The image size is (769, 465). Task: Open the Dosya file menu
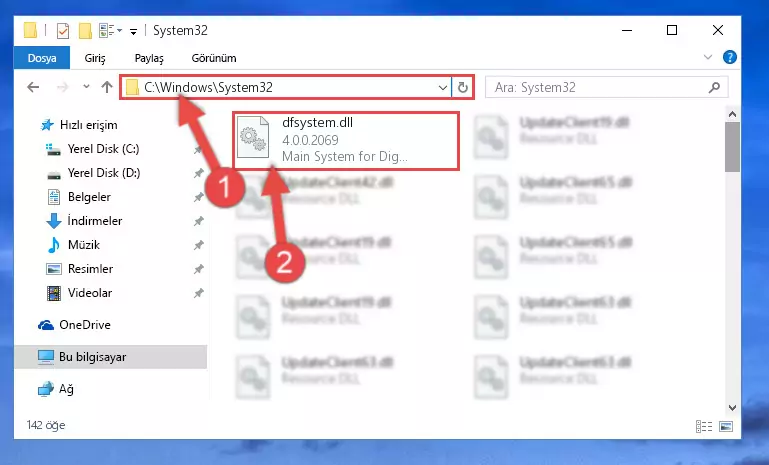pos(42,58)
